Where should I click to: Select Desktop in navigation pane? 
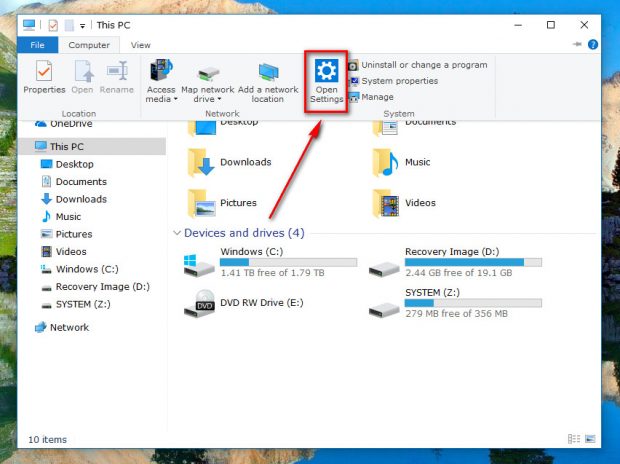tap(67, 164)
